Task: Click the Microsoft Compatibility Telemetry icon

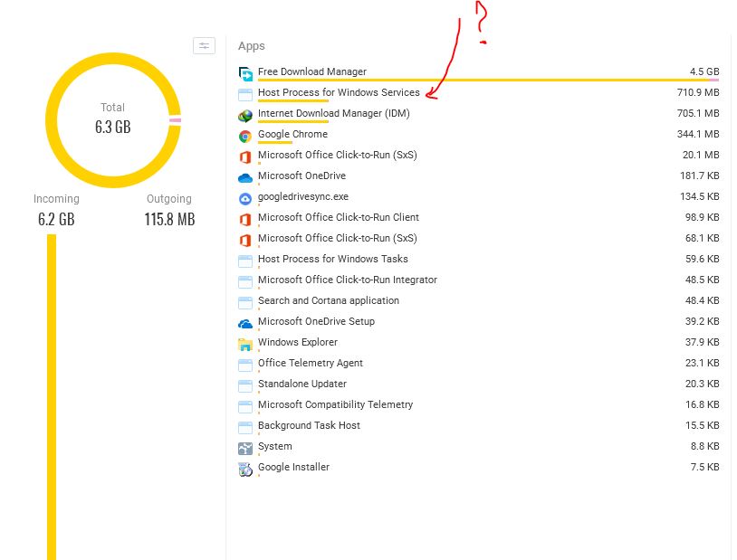Action: (x=245, y=406)
